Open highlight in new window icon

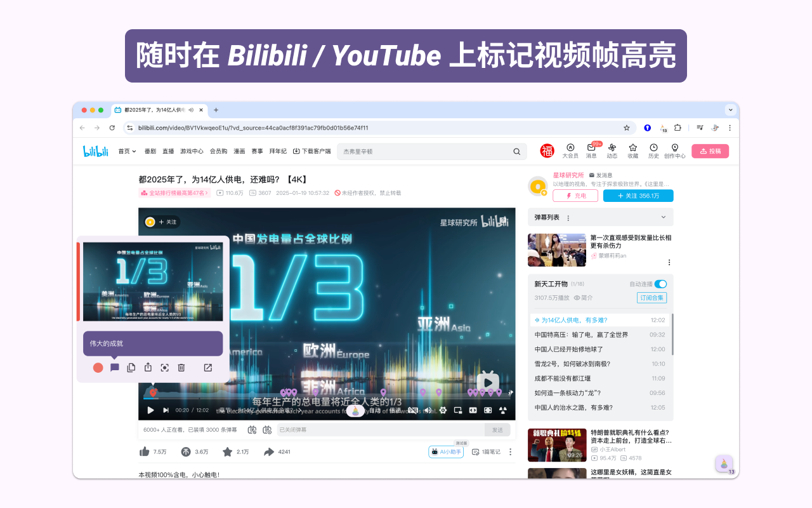pos(207,368)
